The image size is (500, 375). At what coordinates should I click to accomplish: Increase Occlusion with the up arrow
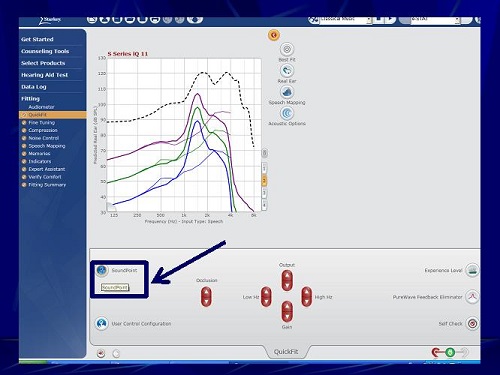pyautogui.click(x=206, y=292)
